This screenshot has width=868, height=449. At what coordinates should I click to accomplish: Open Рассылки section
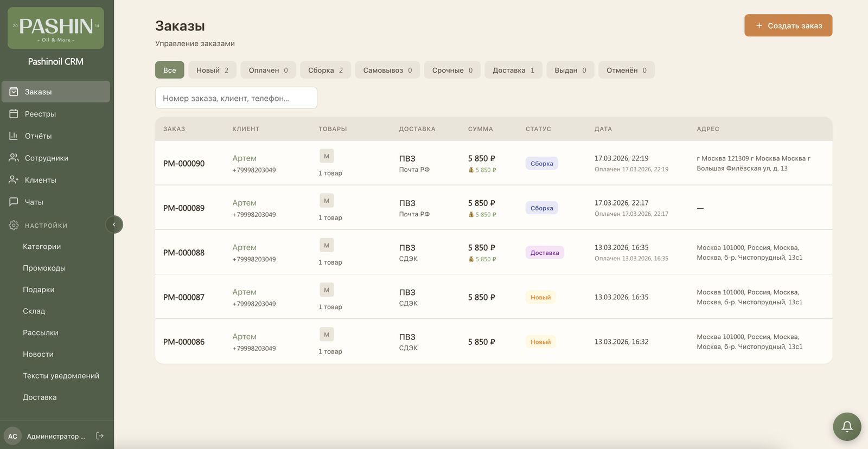[41, 332]
